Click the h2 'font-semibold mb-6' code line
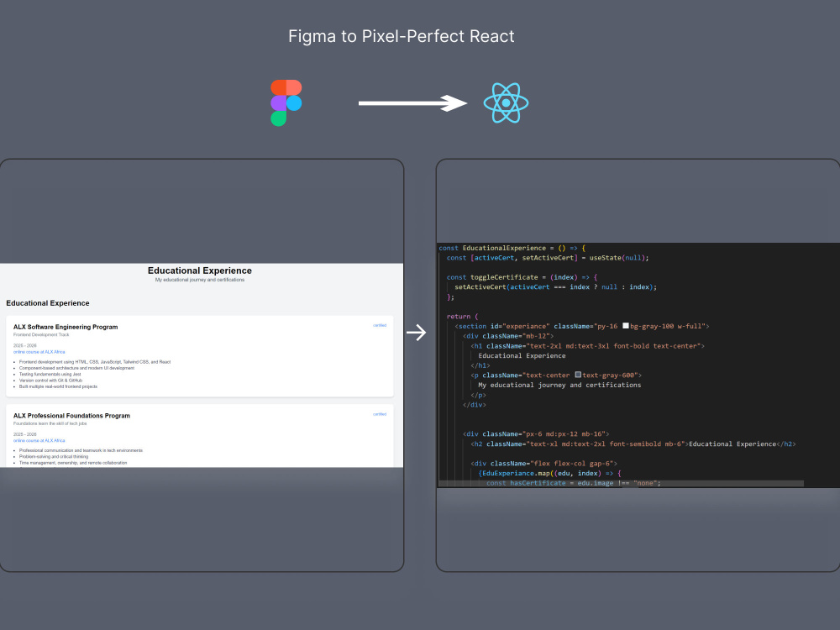 coord(633,444)
